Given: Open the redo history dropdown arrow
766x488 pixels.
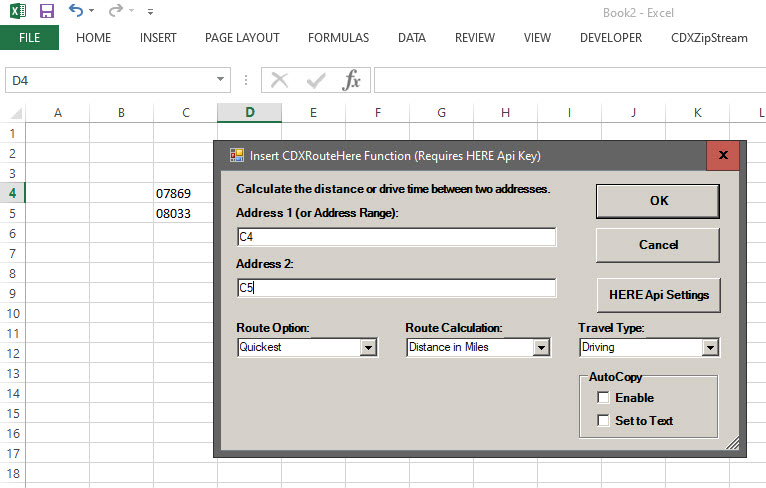Looking at the screenshot, I should click(x=131, y=11).
